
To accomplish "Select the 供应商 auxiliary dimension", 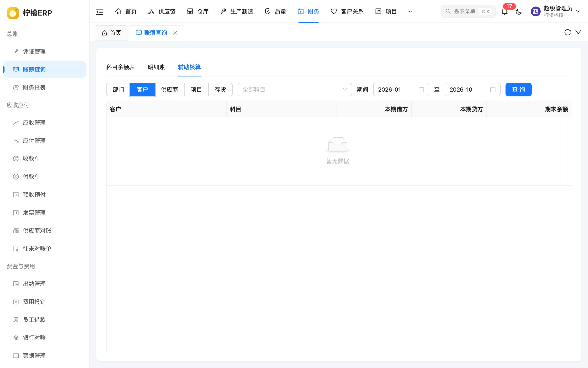I will 169,90.
